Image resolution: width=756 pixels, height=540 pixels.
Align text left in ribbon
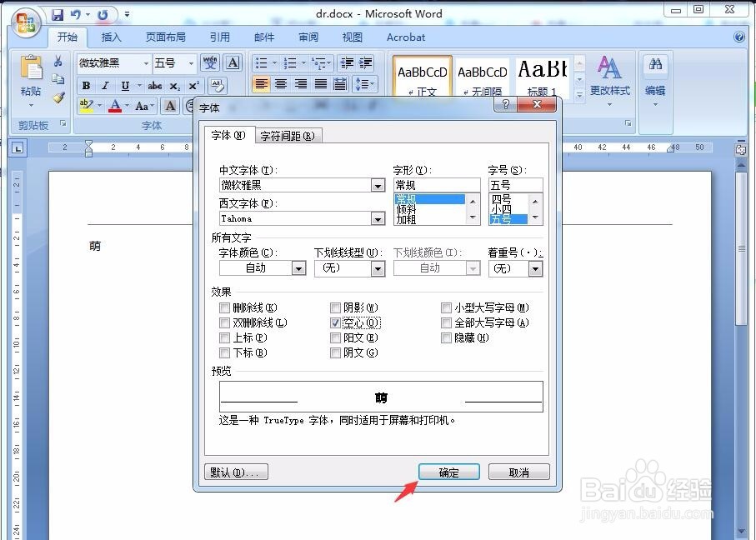tap(262, 84)
